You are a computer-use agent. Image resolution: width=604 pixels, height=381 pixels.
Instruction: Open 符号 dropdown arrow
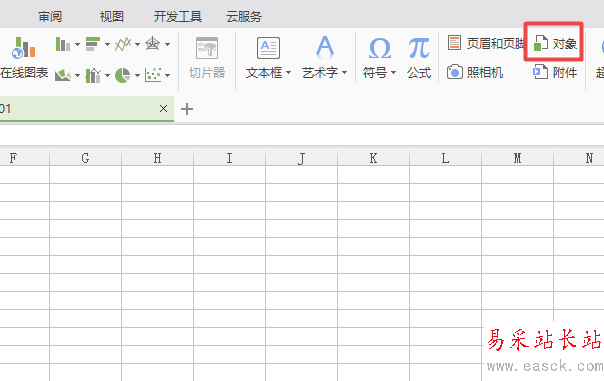(393, 72)
